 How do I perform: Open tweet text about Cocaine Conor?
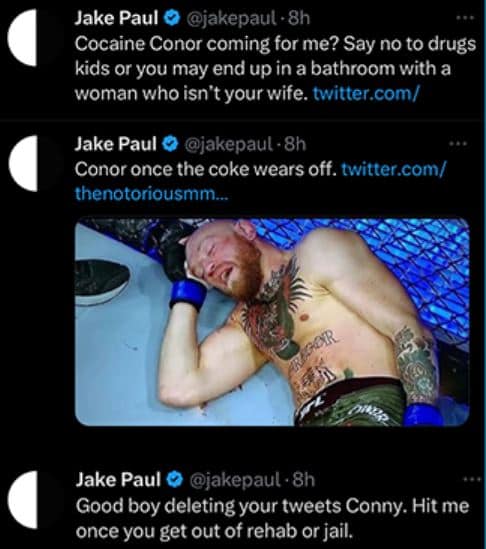tap(276, 69)
